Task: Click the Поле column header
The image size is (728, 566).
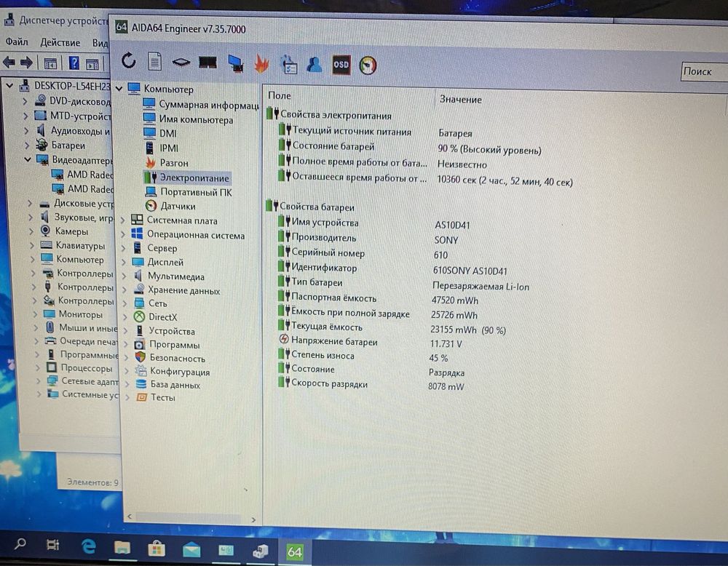Action: coord(280,95)
